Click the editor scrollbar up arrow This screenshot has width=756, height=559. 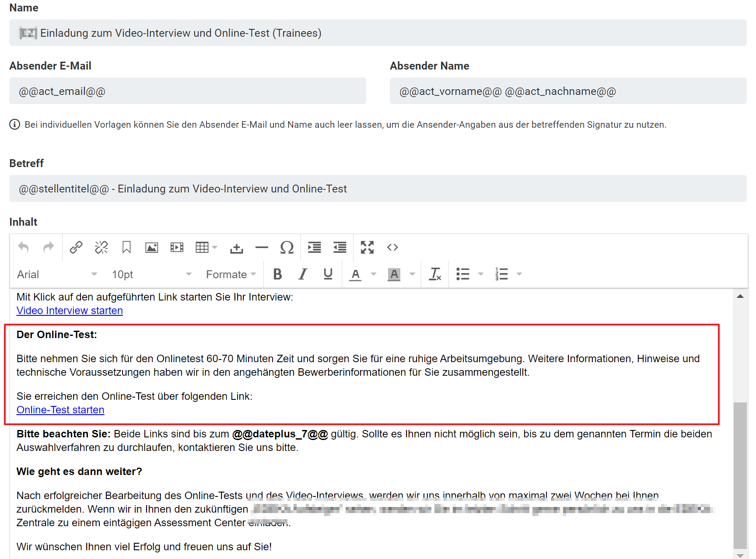tap(740, 297)
